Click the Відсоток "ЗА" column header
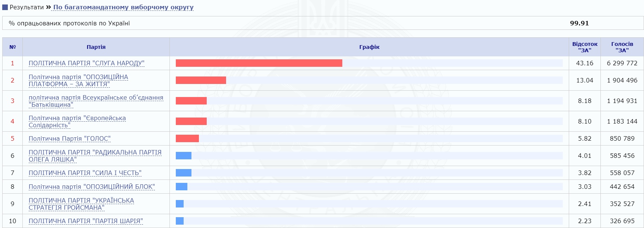The image size is (644, 228). click(x=585, y=47)
